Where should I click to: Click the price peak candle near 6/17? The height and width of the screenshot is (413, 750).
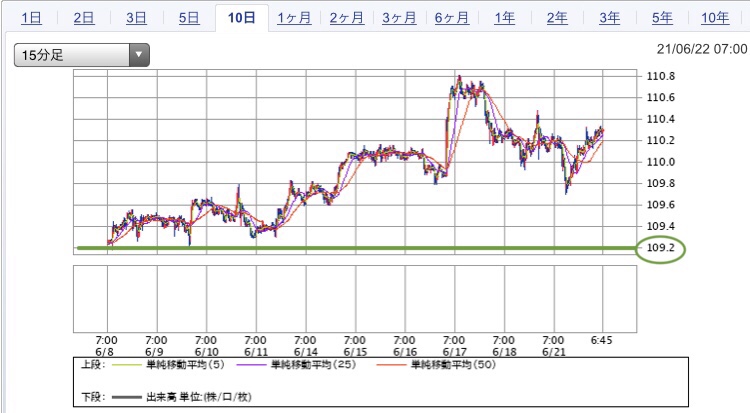(459, 81)
